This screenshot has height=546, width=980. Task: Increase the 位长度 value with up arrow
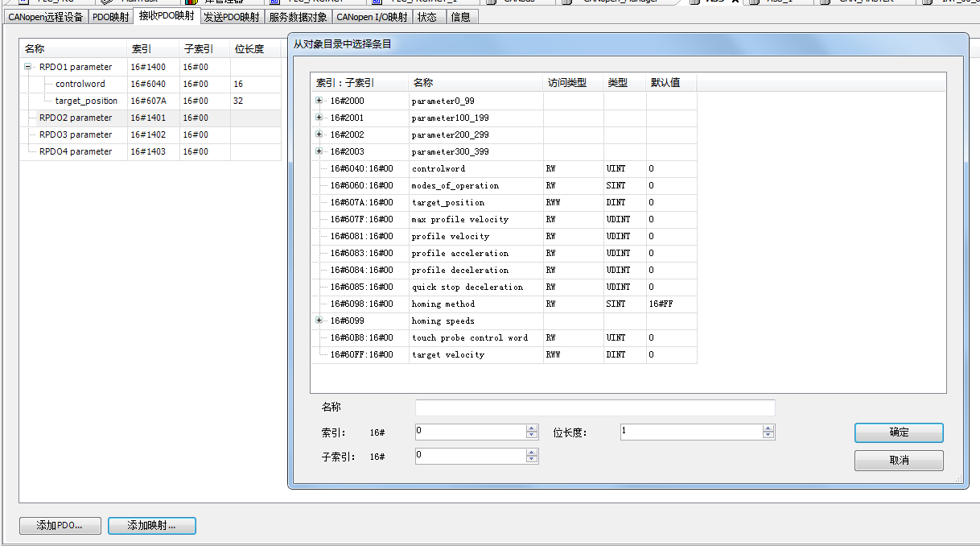point(768,428)
